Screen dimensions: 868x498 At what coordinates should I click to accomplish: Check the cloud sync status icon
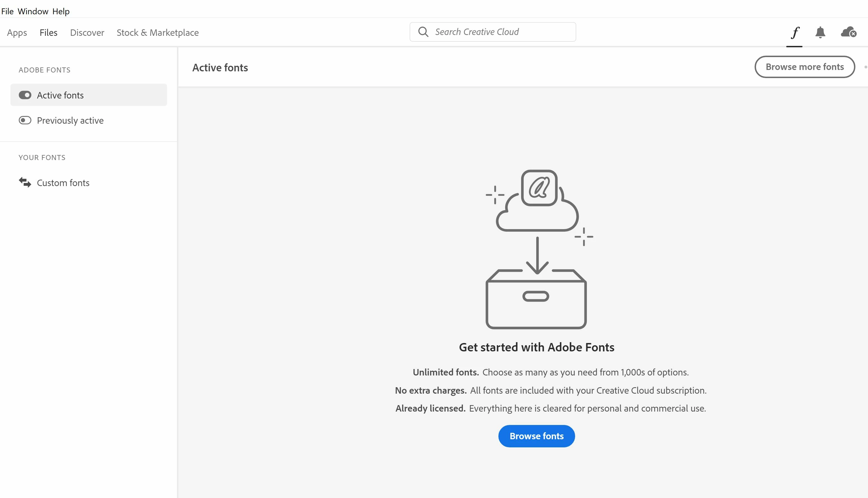tap(848, 32)
